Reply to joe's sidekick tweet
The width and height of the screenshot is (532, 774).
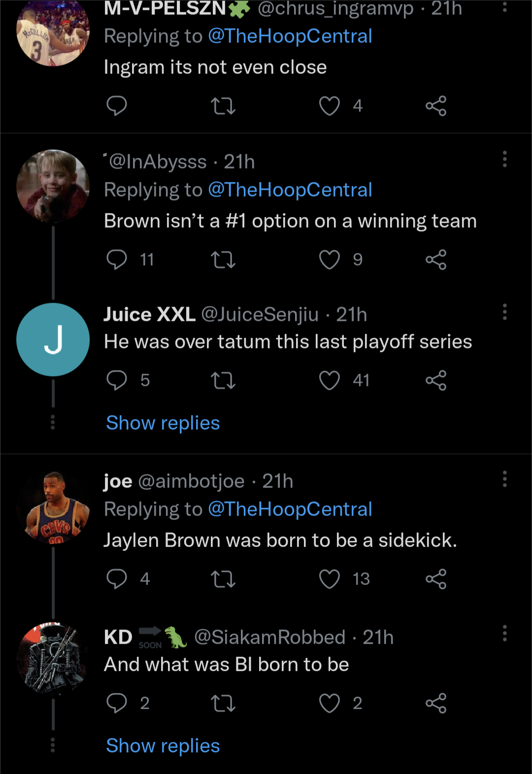click(x=117, y=579)
